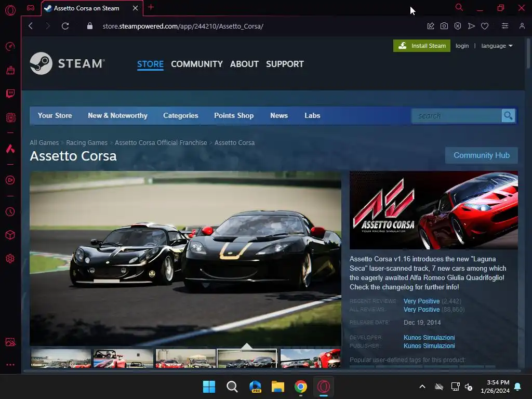This screenshot has width=532, height=399.
Task: Click the Install Steam button
Action: pos(422,46)
